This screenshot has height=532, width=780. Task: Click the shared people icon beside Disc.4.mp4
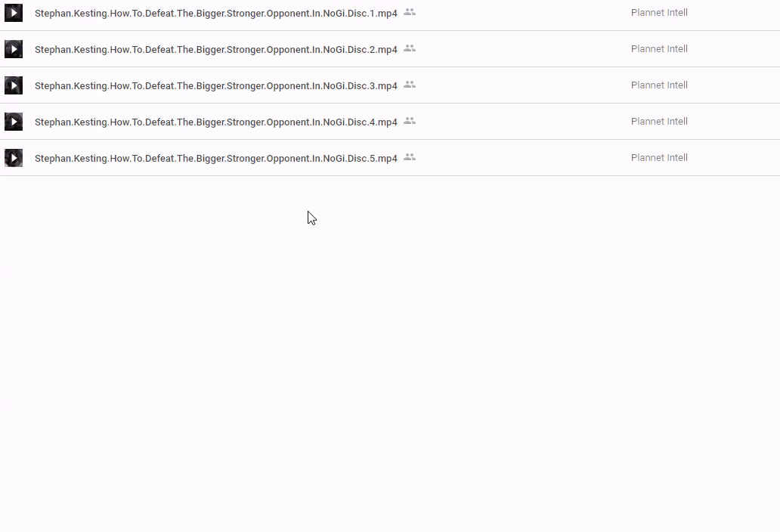(x=410, y=121)
